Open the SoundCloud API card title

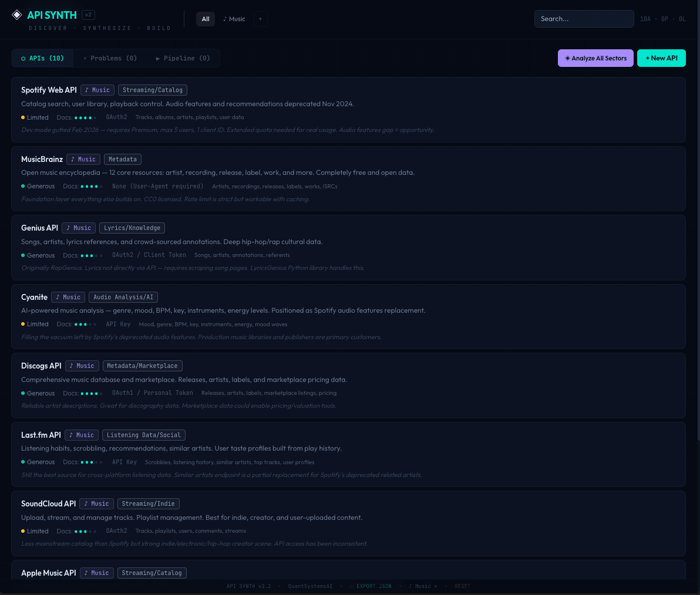(x=49, y=503)
